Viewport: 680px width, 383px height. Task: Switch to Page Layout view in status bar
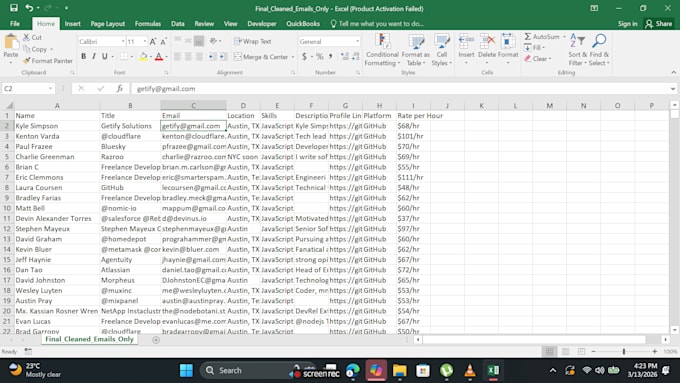pyautogui.click(x=565, y=351)
